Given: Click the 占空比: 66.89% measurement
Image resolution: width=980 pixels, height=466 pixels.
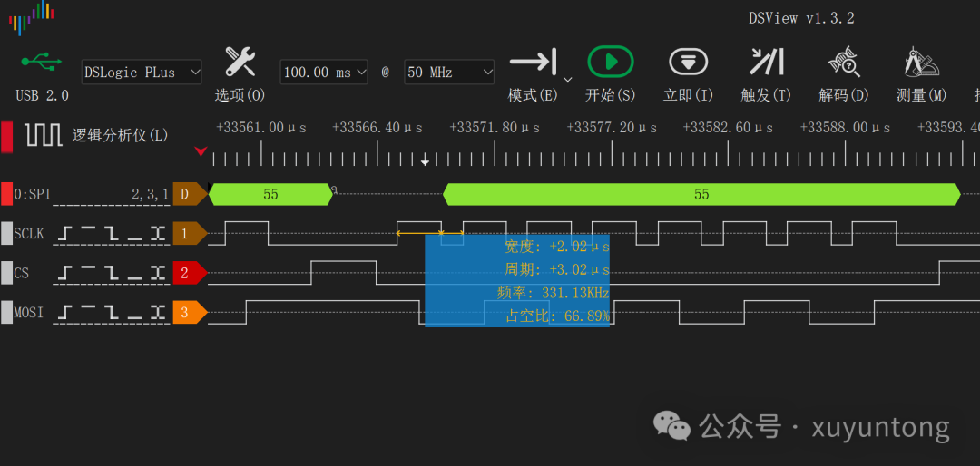Looking at the screenshot, I should tap(557, 316).
